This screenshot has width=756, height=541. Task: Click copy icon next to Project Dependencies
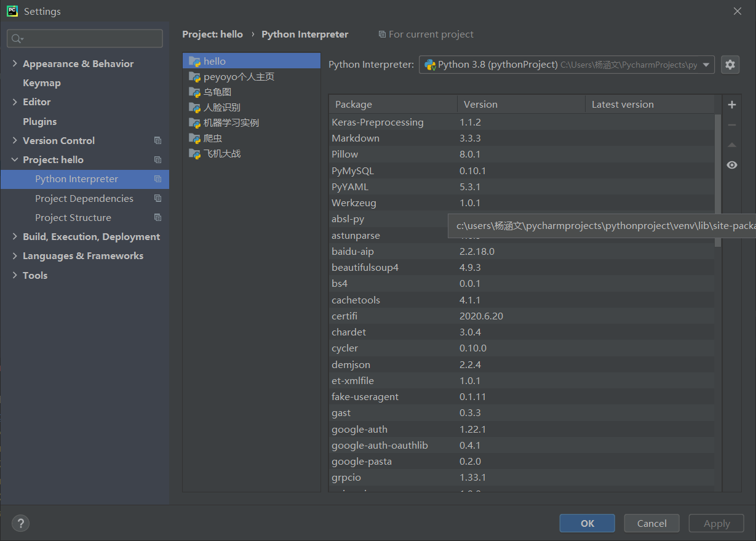click(157, 198)
